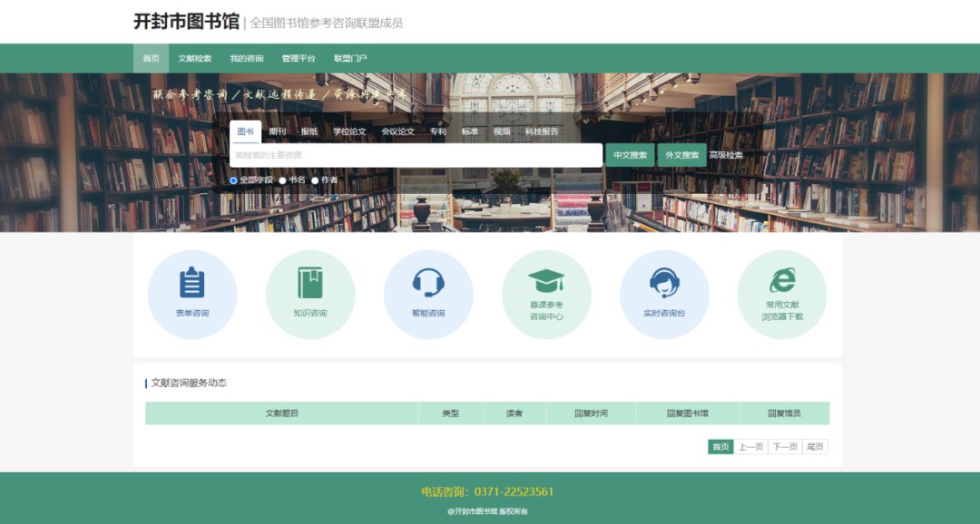Click the 回复图书馆 column header
The height and width of the screenshot is (524, 980).
[x=688, y=413]
